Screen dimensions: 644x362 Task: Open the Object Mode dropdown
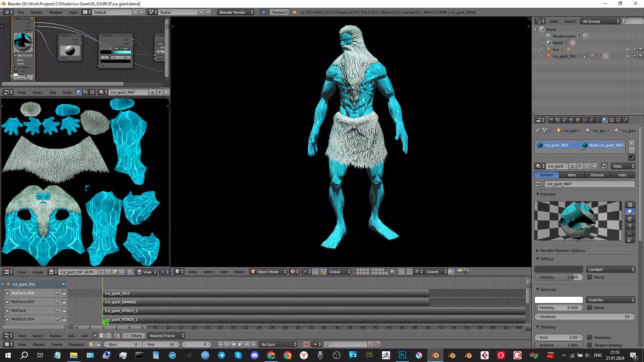(268, 272)
